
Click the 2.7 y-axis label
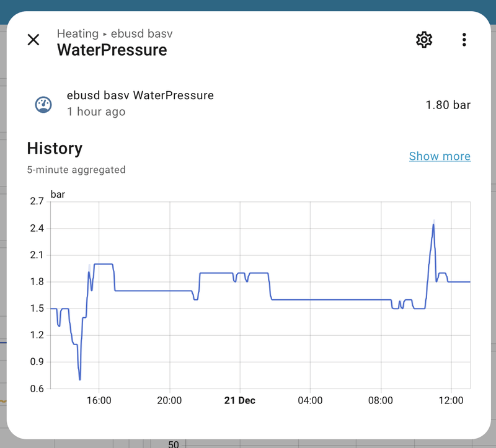click(x=37, y=201)
